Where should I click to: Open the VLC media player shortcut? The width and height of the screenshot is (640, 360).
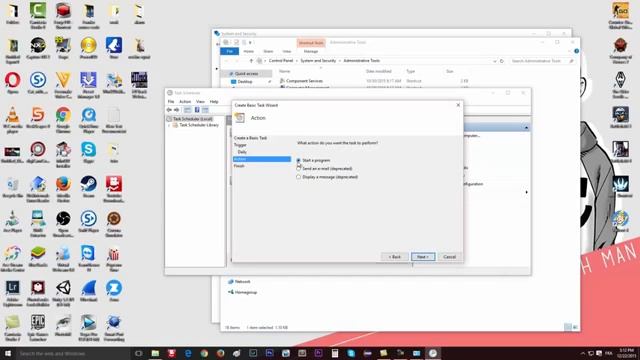point(13,120)
